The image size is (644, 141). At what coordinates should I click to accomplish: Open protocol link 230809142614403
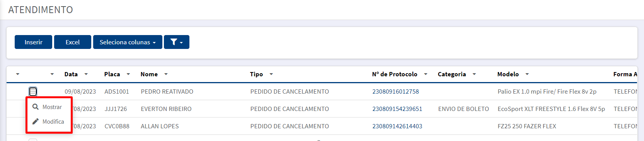[x=397, y=126]
